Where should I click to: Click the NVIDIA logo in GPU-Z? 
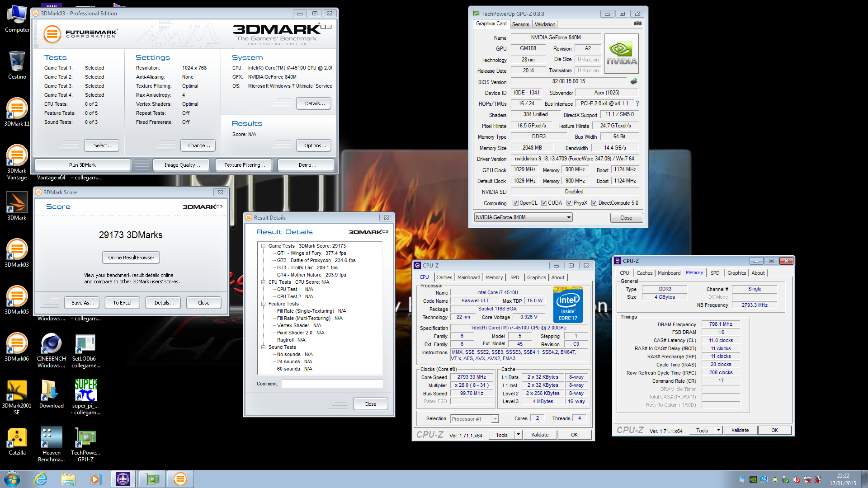coord(622,54)
